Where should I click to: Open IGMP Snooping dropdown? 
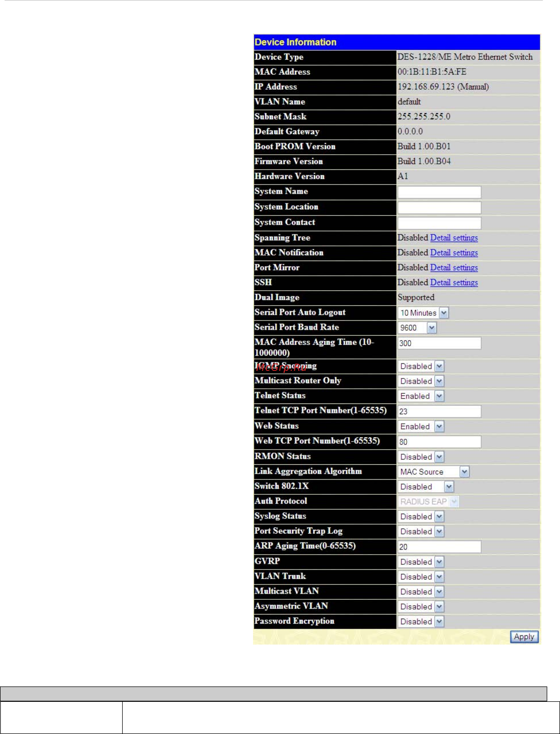[x=420, y=366]
